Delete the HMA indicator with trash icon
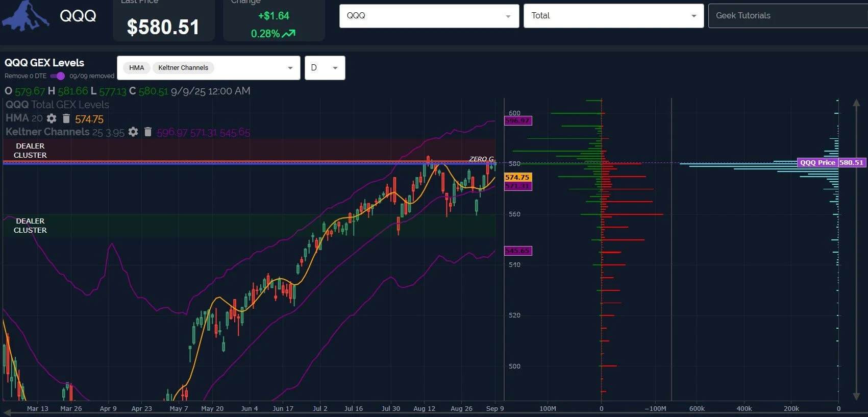Viewport: 868px width, 417px height. (x=66, y=118)
